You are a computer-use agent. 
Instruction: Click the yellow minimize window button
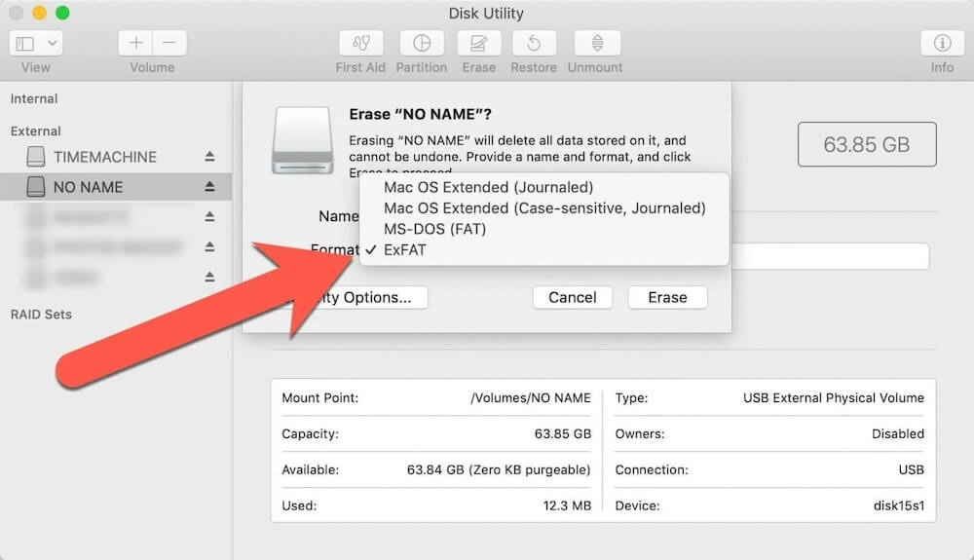tap(39, 13)
